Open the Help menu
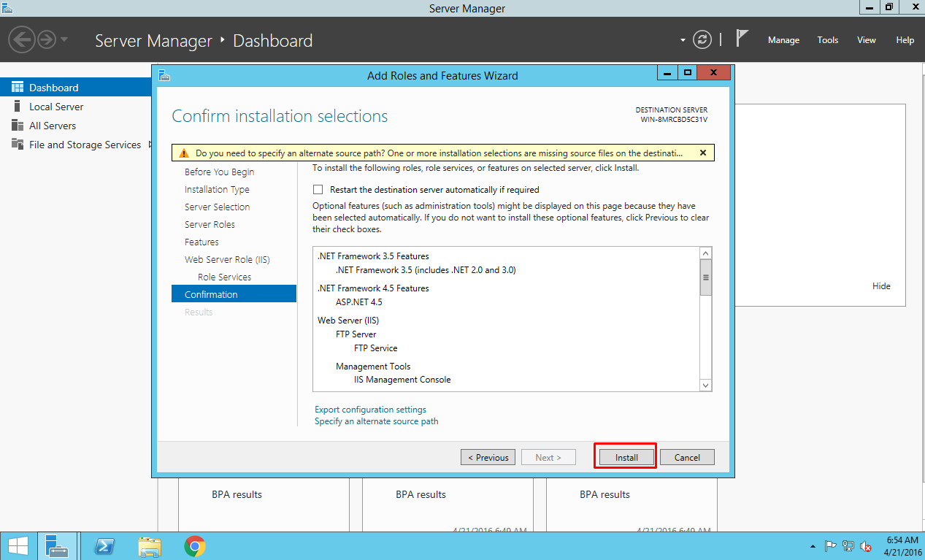Screen dimensions: 925x560 coord(905,40)
